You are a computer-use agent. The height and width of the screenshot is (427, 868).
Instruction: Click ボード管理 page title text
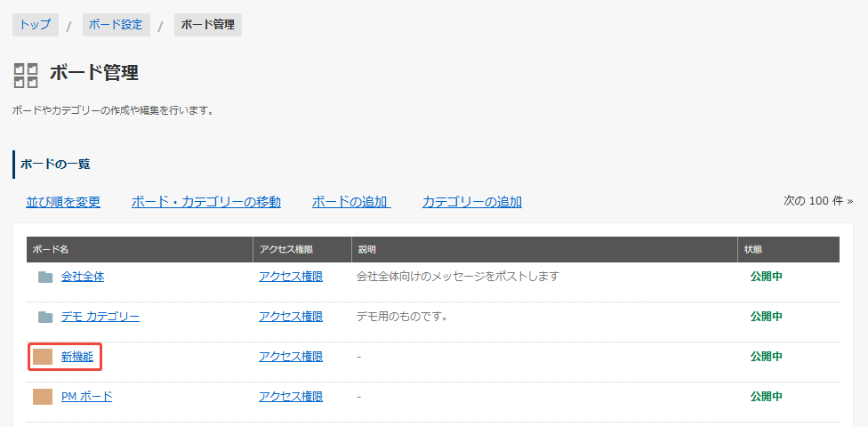tap(94, 73)
